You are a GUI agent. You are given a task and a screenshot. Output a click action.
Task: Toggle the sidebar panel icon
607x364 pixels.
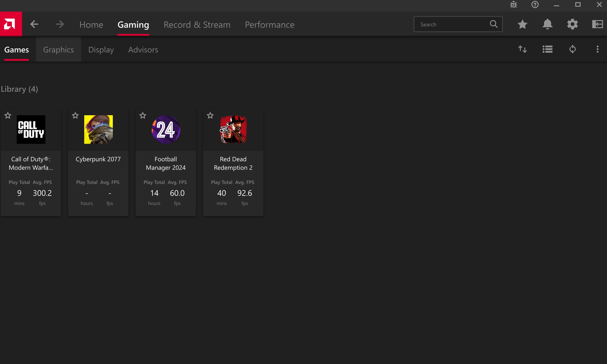coord(597,24)
